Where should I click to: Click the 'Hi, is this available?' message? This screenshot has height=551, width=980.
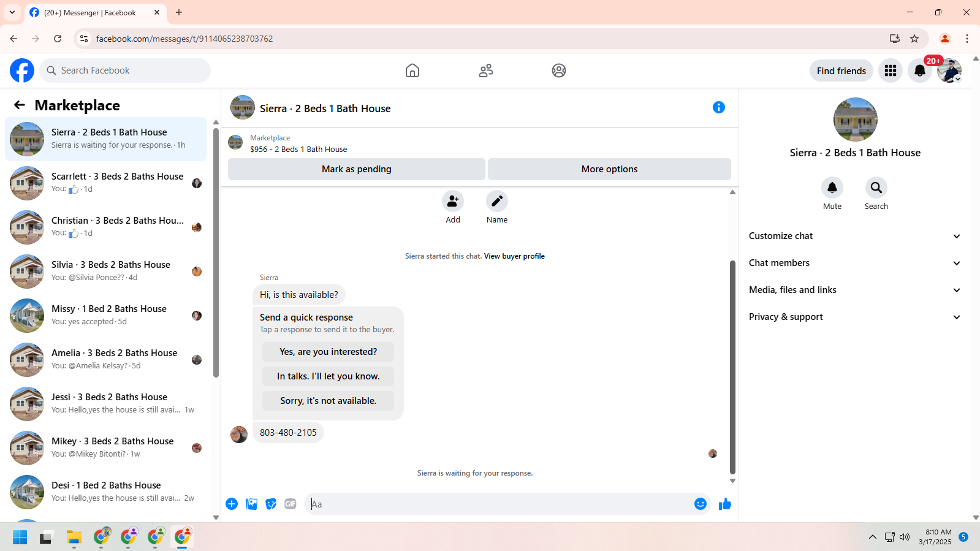click(299, 295)
